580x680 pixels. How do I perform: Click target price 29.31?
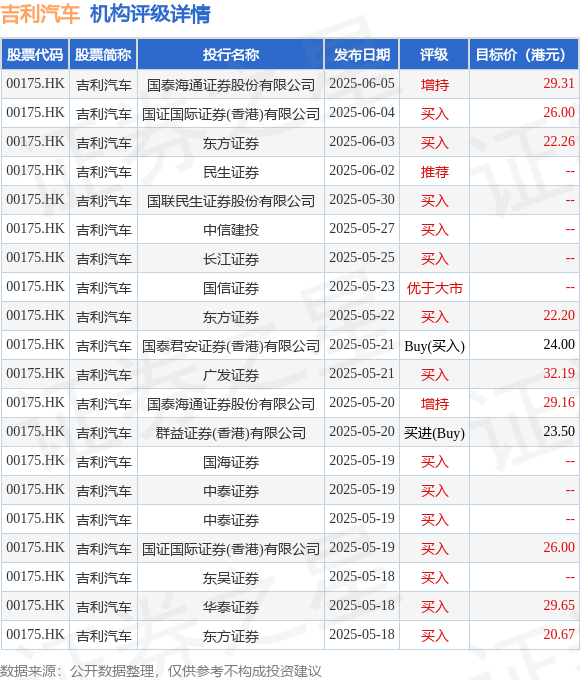(x=559, y=83)
